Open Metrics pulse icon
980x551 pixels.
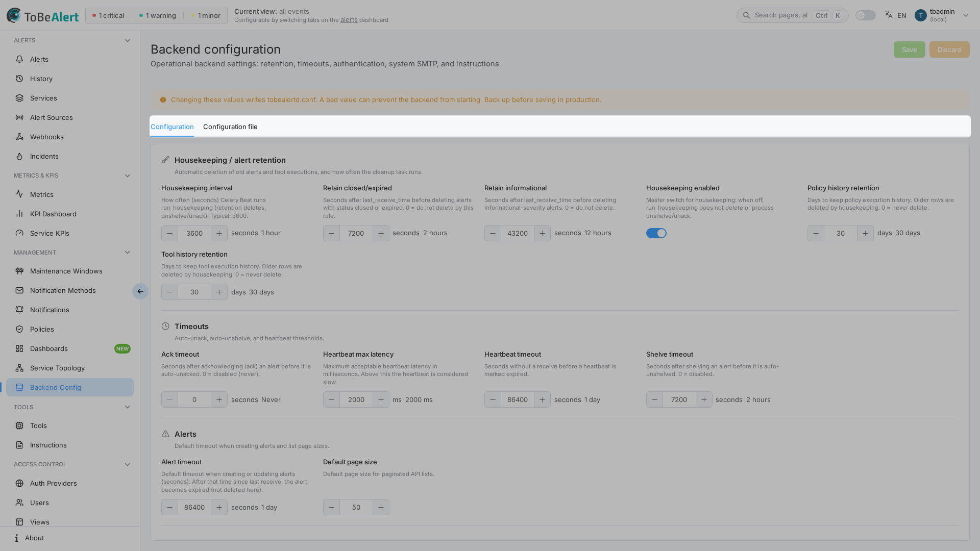click(x=19, y=194)
